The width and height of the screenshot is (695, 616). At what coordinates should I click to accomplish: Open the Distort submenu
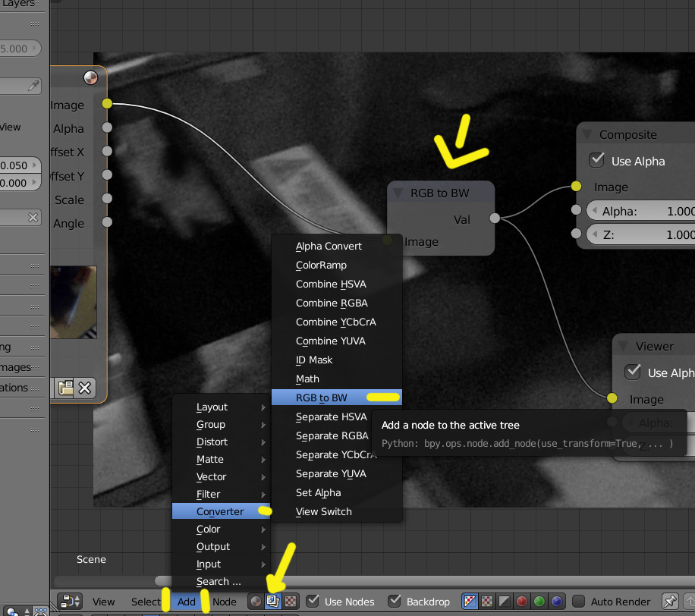(222, 442)
